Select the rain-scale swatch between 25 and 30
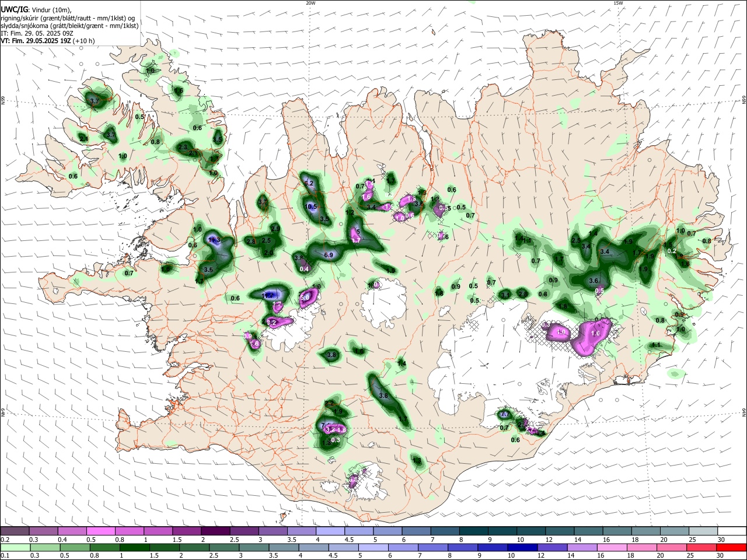 [701, 547]
